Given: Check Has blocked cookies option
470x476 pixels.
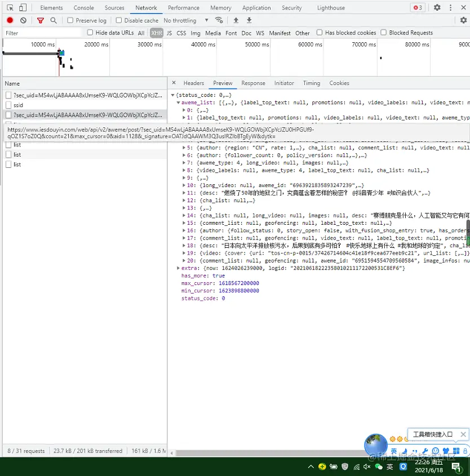Looking at the screenshot, I should point(320,32).
